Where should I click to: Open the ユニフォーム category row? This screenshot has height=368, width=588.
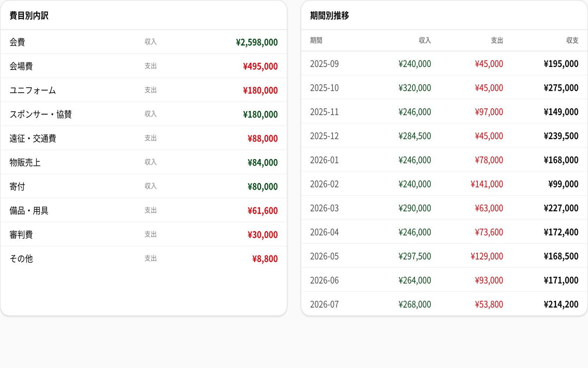[x=144, y=90]
